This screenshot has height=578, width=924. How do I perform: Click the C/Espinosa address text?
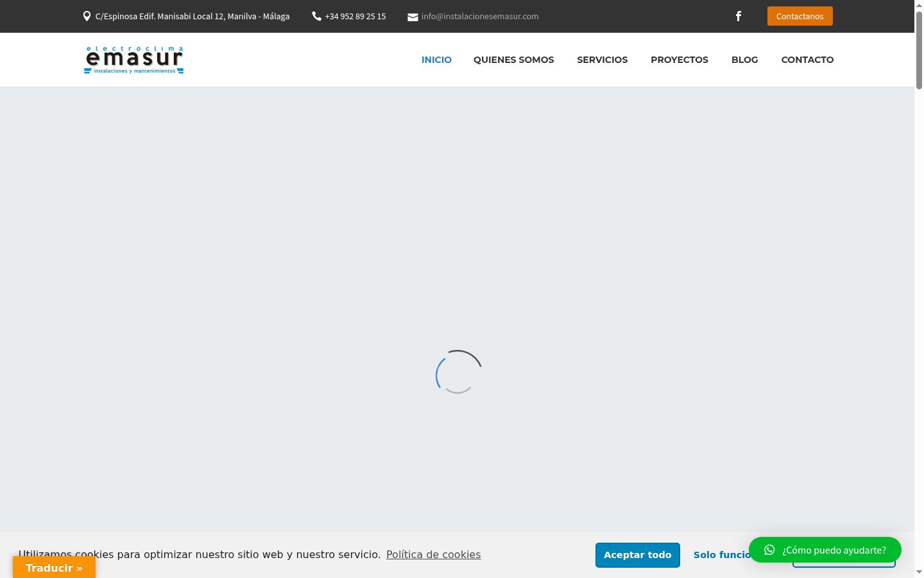click(x=193, y=16)
